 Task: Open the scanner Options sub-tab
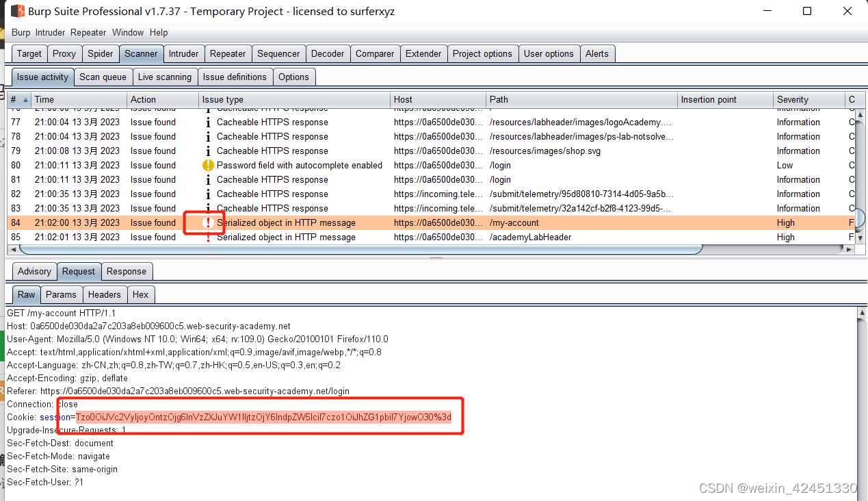point(294,77)
